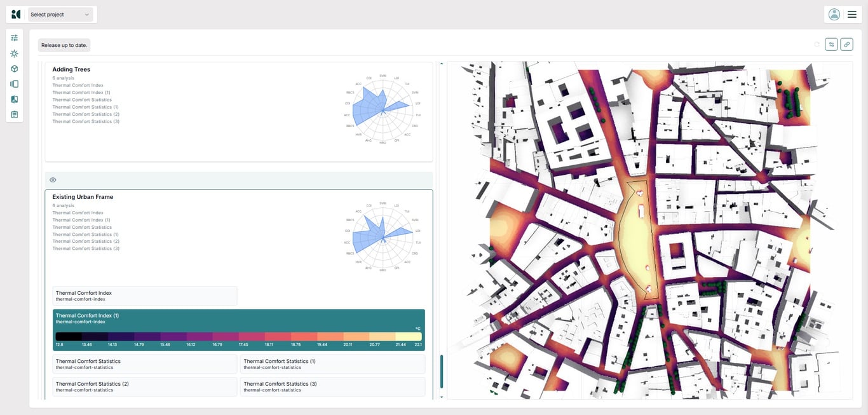Click the user profile avatar icon
The height and width of the screenshot is (415, 868).
[834, 15]
